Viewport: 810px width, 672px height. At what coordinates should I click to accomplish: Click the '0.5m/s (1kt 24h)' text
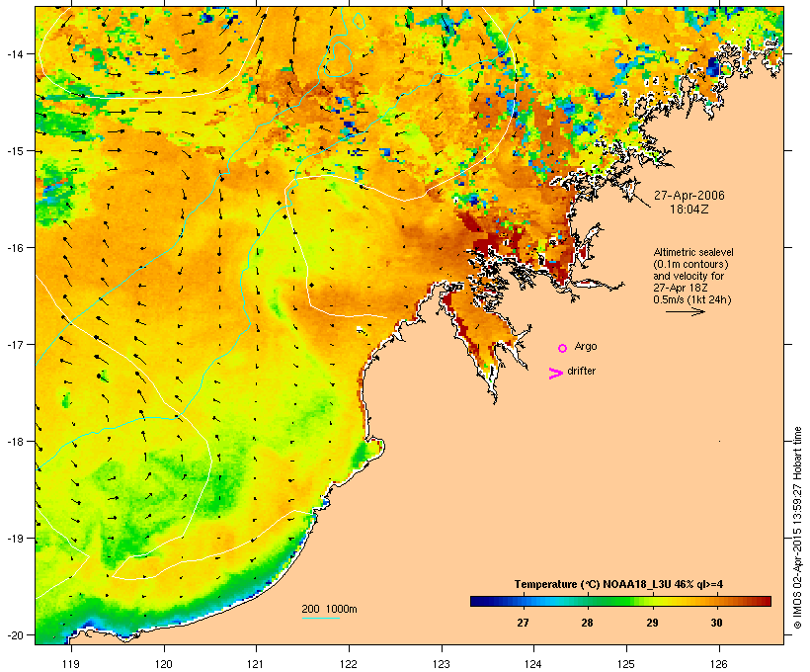coord(692,299)
